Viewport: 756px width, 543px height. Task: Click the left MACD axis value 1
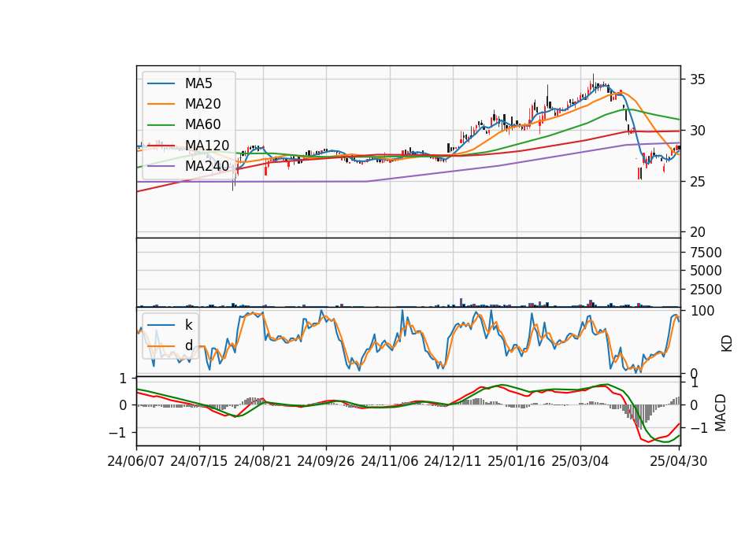click(x=123, y=379)
